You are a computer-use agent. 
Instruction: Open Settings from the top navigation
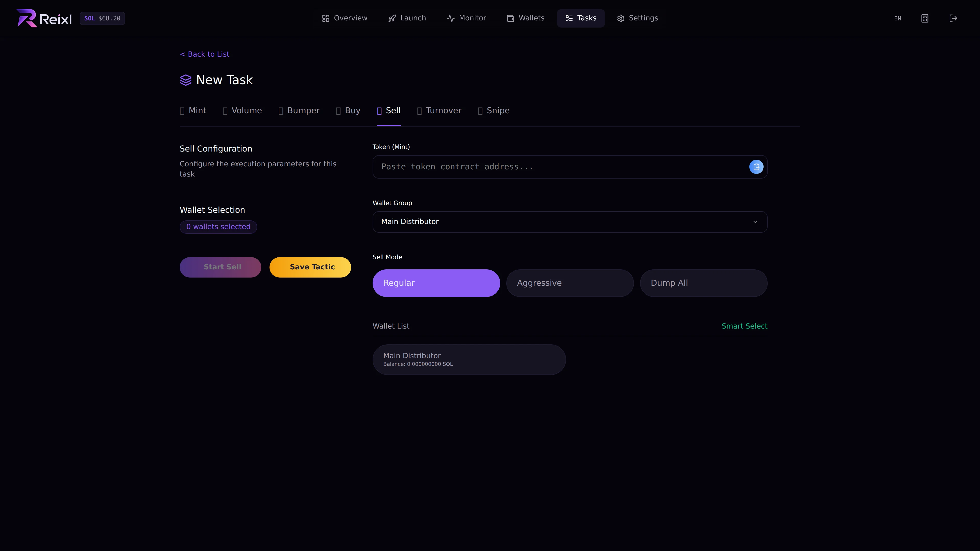638,18
